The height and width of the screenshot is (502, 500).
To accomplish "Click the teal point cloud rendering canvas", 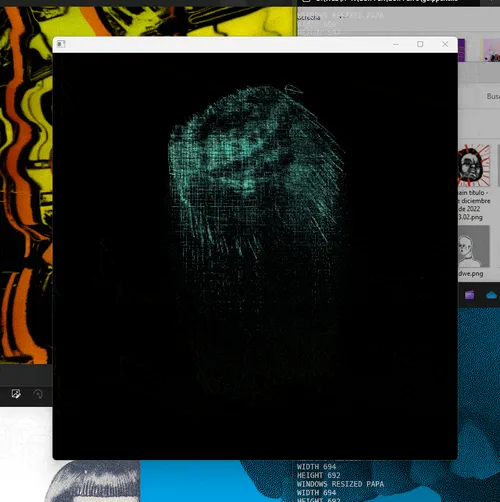I will coord(255,256).
